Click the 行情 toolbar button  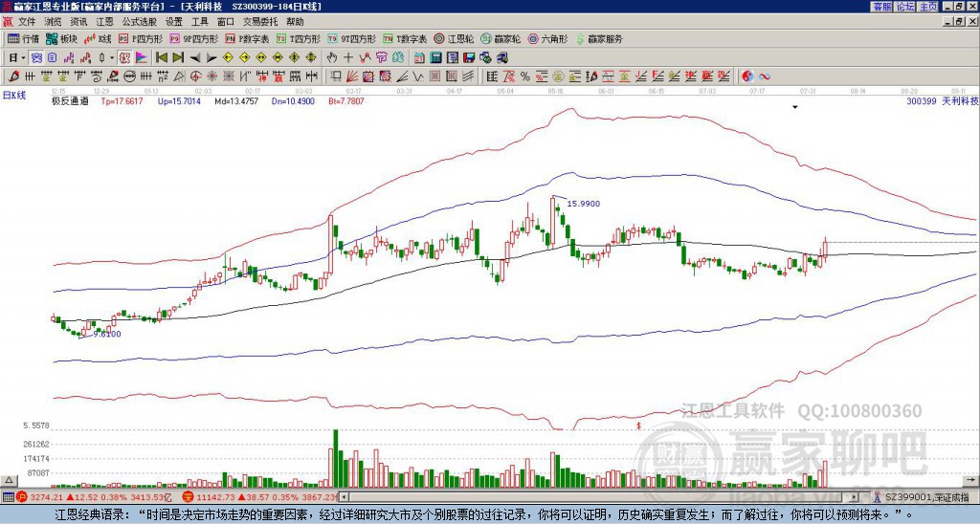(23, 38)
